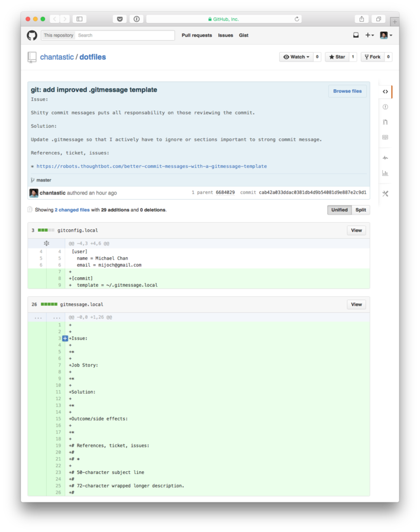The height and width of the screenshot is (532, 420).
Task: Star the dotfiles repository
Action: pyautogui.click(x=337, y=57)
